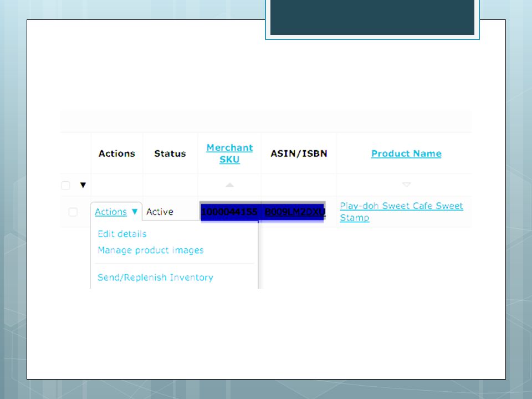Check the Play-doh product row checkbox
The width and height of the screenshot is (532, 399).
pyautogui.click(x=73, y=212)
